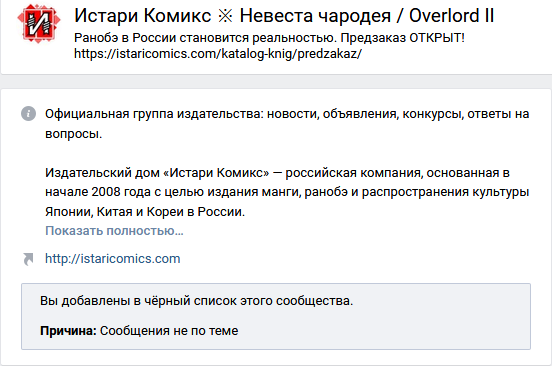Open the Истари Комикс group avatar
The image size is (552, 366).
[x=39, y=23]
